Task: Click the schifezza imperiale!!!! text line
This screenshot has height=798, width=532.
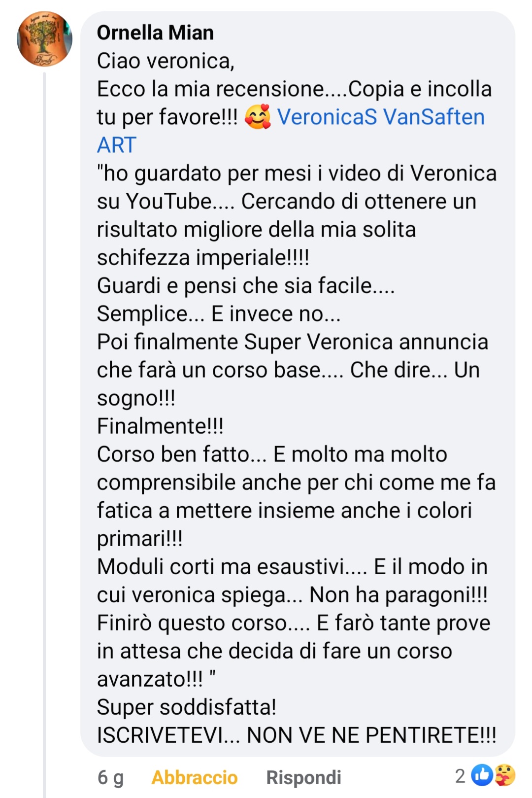Action: click(203, 258)
